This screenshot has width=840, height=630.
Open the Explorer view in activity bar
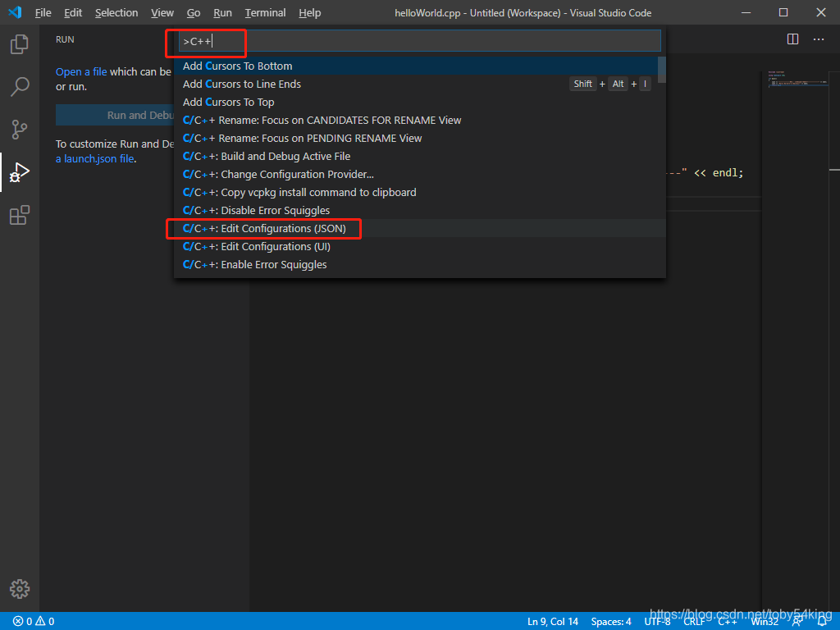tap(20, 44)
